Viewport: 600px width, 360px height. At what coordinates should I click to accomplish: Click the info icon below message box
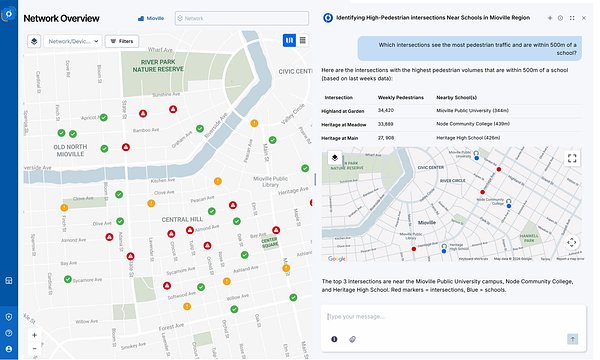[334, 339]
